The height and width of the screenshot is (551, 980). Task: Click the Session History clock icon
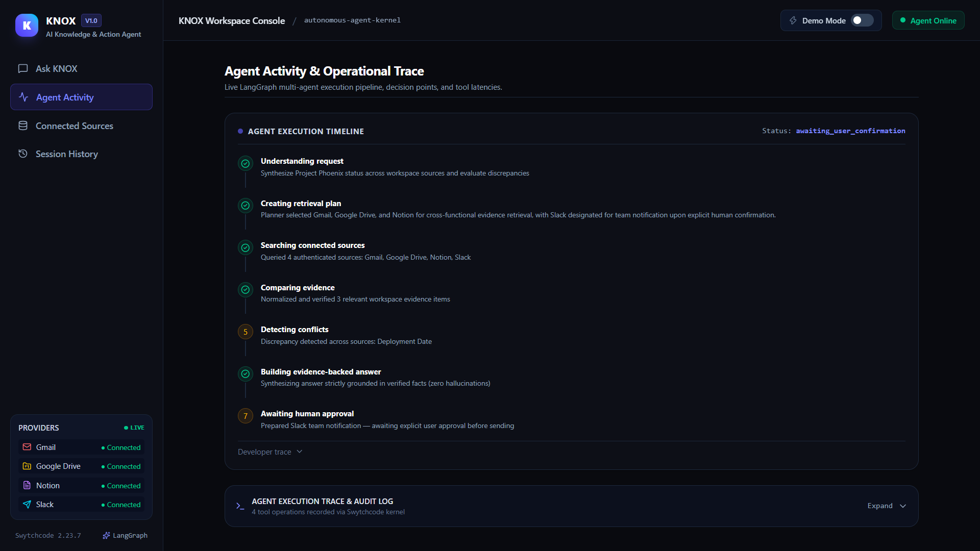click(23, 154)
